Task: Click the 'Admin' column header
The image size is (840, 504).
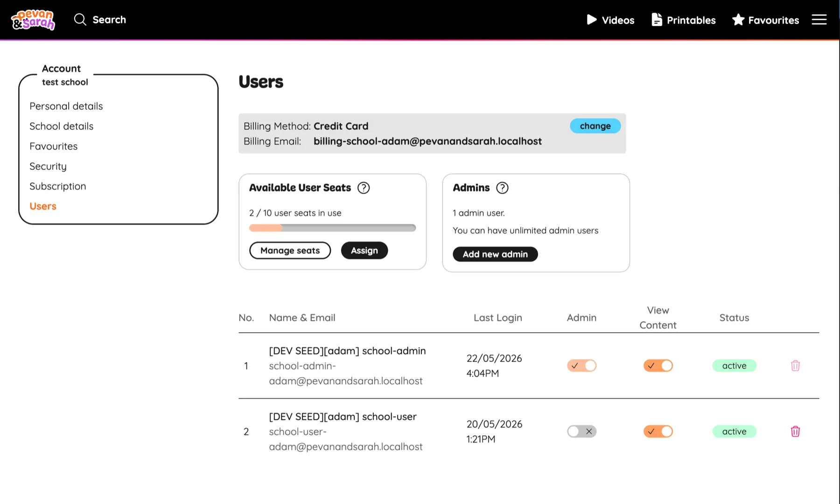Action: click(581, 317)
